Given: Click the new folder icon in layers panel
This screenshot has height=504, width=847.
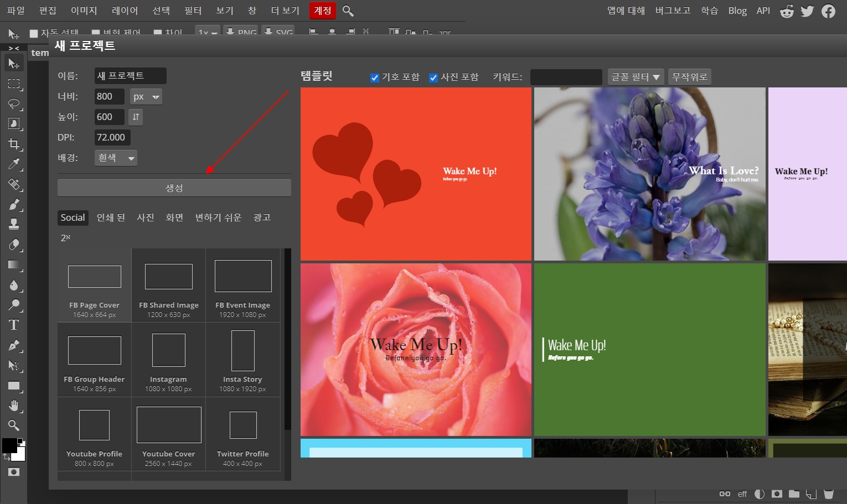Looking at the screenshot, I should click(x=794, y=493).
